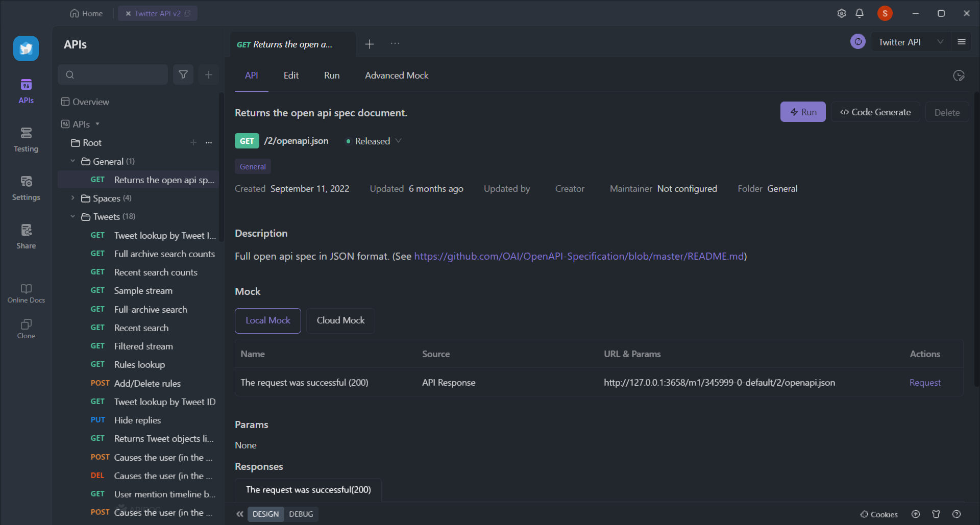
Task: Open the user avatar S menu
Action: [885, 13]
